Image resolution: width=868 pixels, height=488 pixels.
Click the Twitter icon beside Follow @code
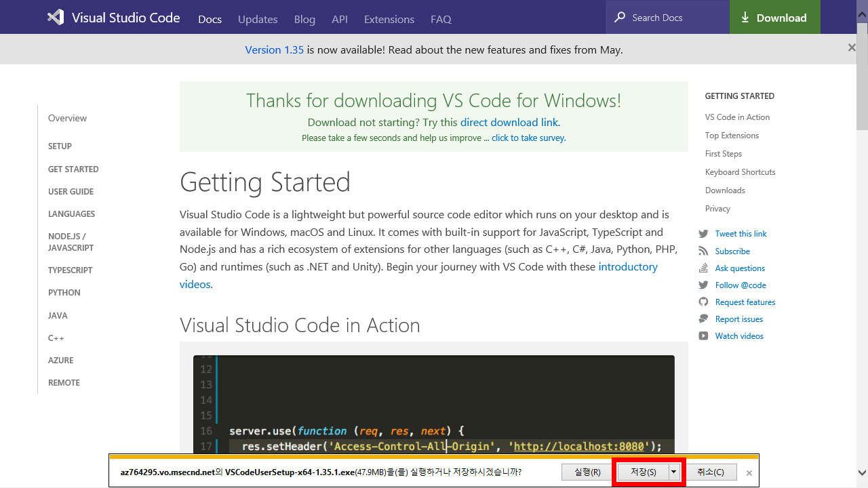[703, 285]
